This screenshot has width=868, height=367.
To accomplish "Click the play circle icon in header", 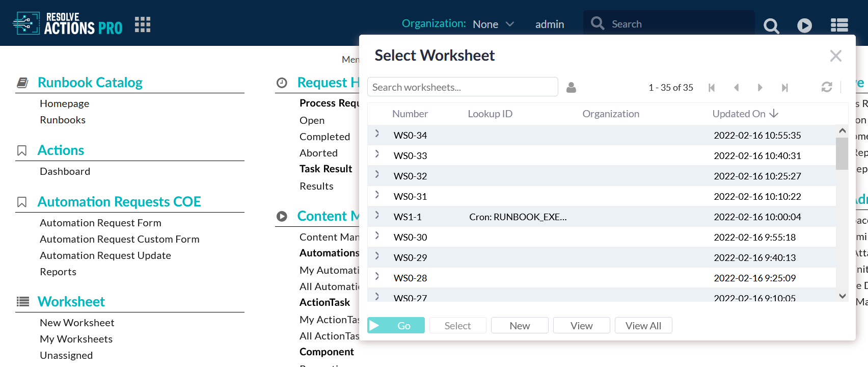I will 804,25.
